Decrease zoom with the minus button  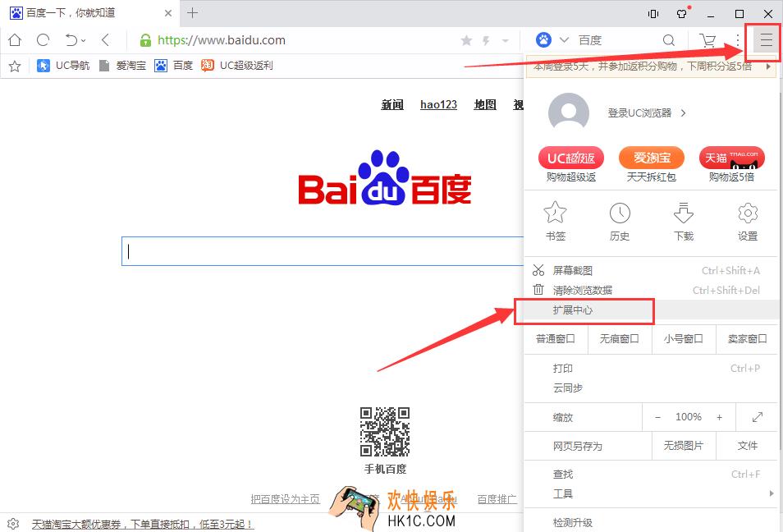pos(658,417)
